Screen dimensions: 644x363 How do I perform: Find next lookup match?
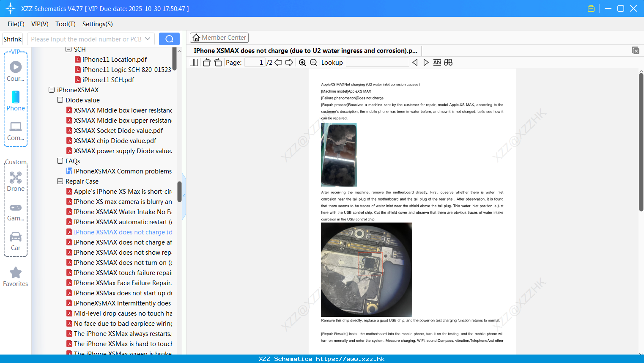tap(426, 62)
